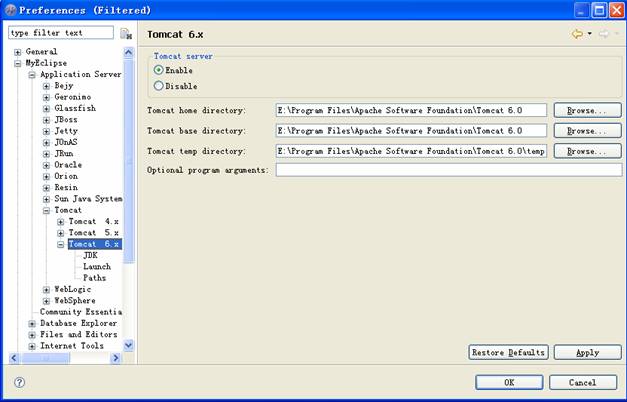Click the Tomcat temp directory field
This screenshot has height=402, width=627.
click(411, 151)
